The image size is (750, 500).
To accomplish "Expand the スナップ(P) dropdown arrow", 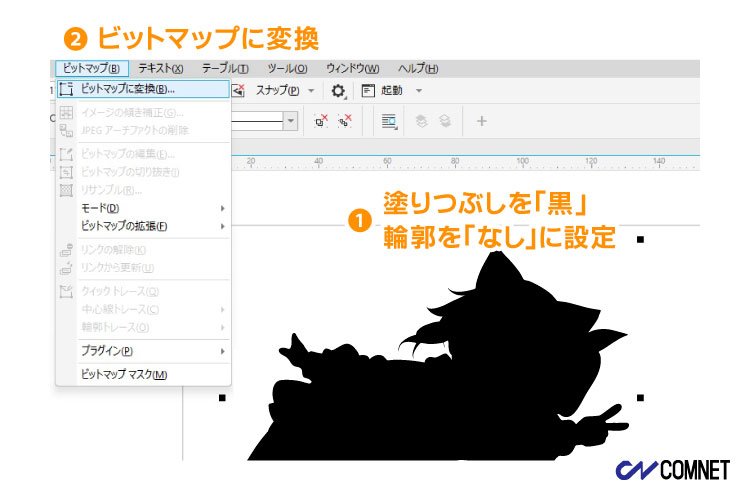I will (x=311, y=90).
